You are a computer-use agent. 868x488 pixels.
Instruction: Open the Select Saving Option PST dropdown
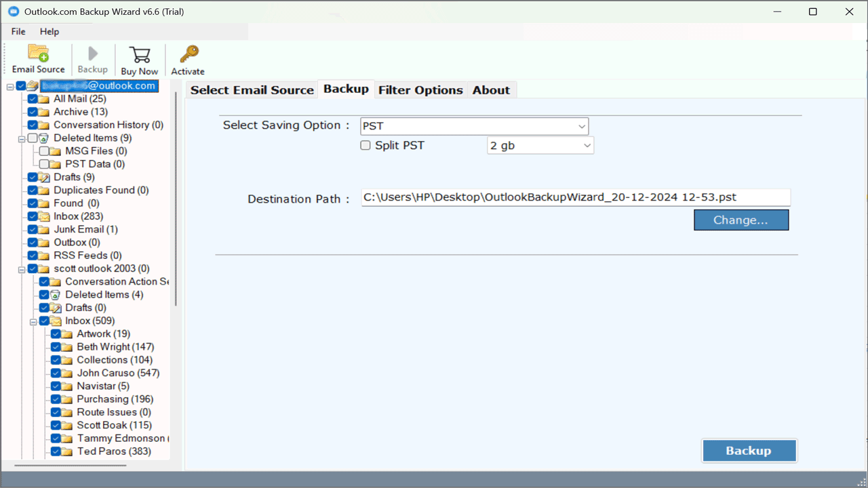tap(475, 126)
